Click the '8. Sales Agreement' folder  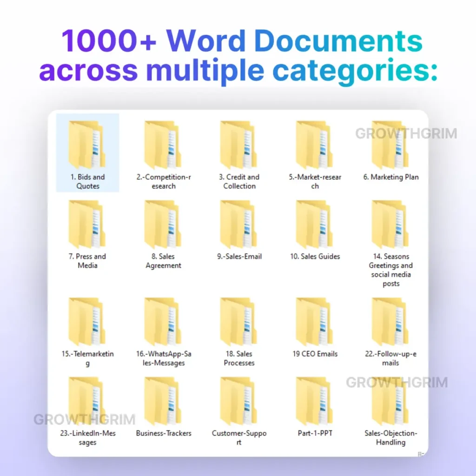click(x=163, y=225)
